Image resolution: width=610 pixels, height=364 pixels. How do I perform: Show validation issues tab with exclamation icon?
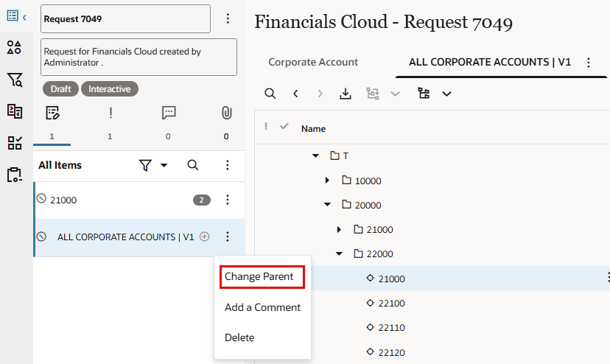click(111, 113)
